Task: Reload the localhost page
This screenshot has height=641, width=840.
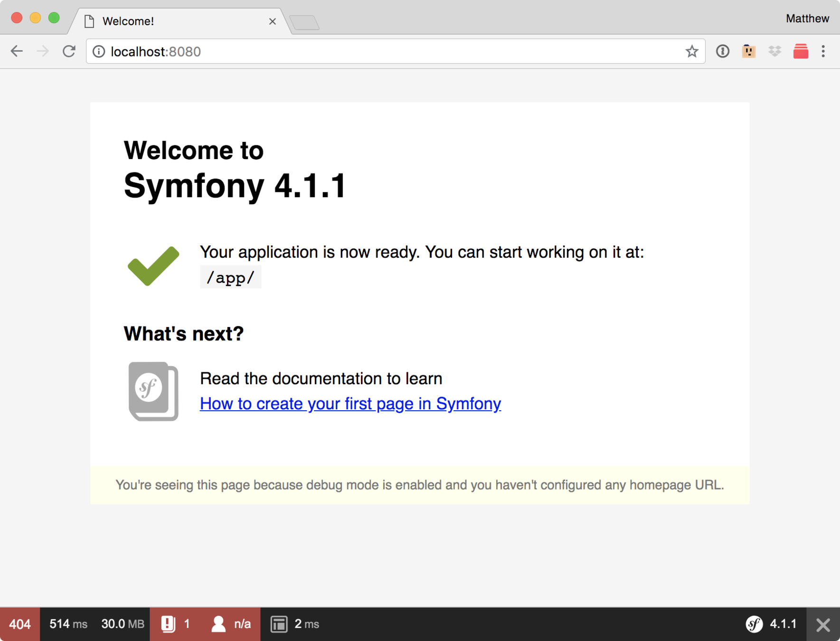Action: 69,51
